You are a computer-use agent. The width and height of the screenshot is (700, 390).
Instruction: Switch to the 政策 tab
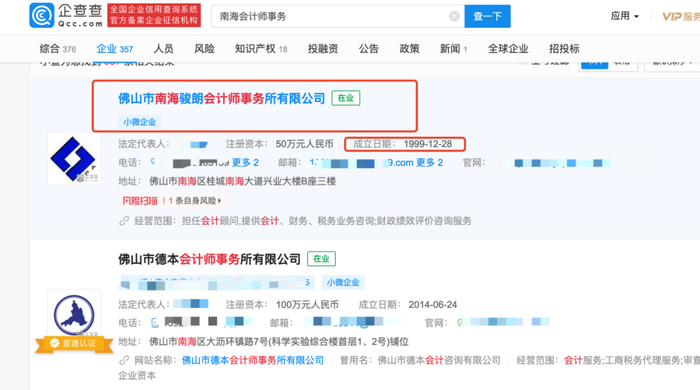tap(409, 49)
